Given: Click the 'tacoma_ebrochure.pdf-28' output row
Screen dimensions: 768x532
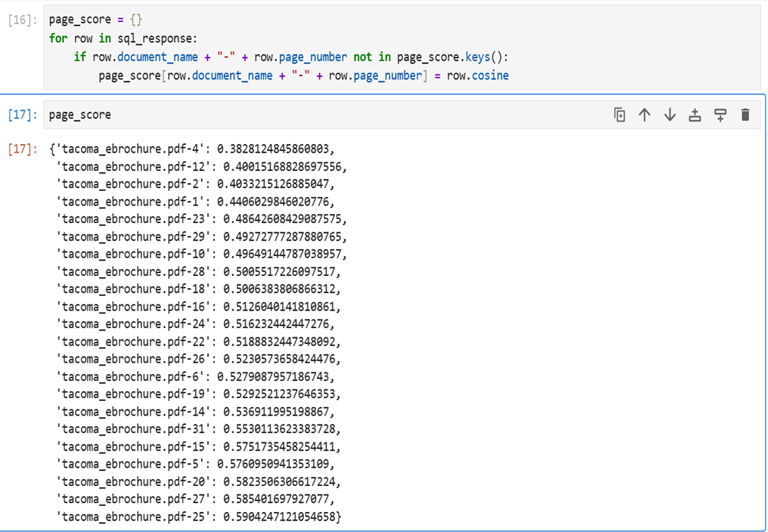Looking at the screenshot, I should 201,271.
